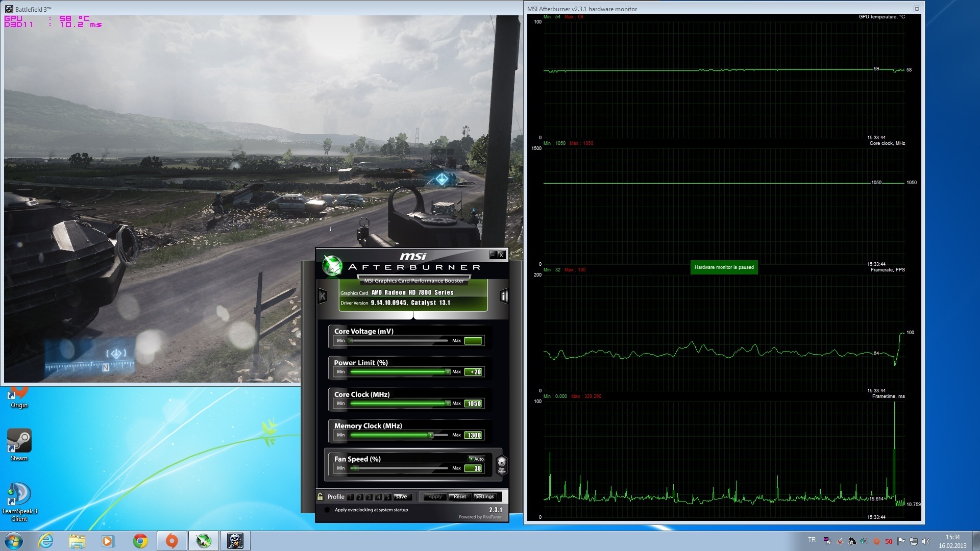Screen dimensions: 980x551
Task: Click 'Powered by RivaTuner' text
Action: click(480, 517)
